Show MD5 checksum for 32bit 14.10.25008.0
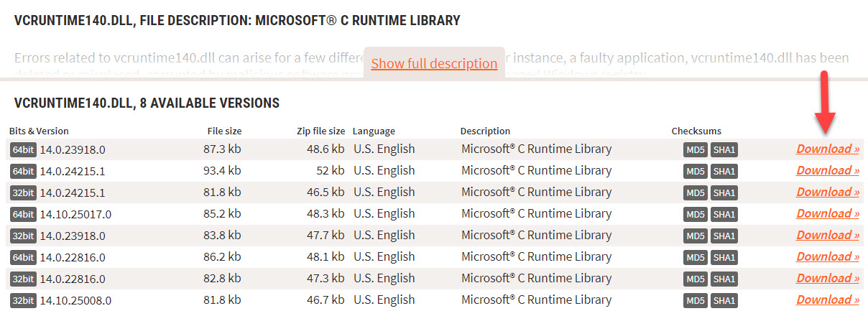The image size is (868, 311). click(x=696, y=301)
